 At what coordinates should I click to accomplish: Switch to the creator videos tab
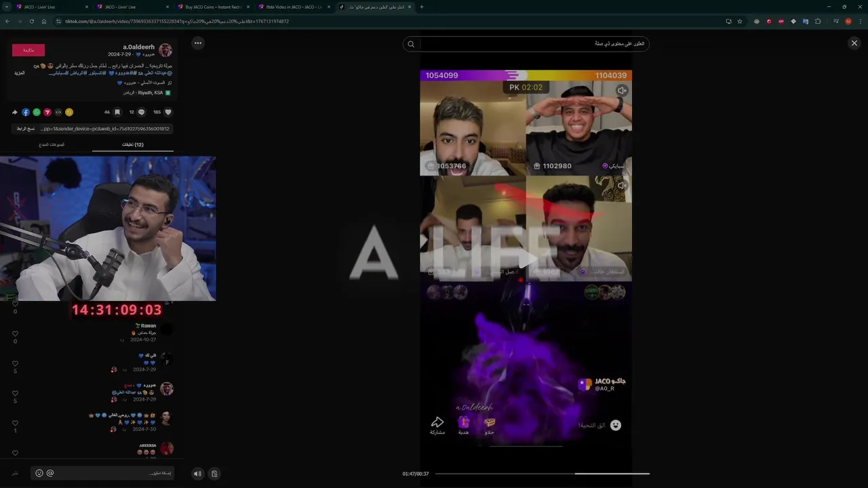(x=52, y=144)
